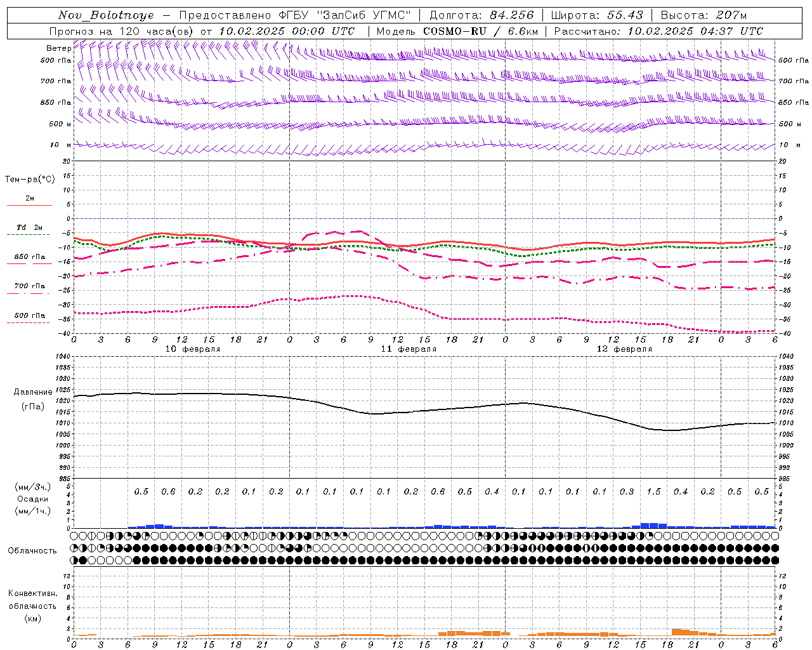The height and width of the screenshot is (650, 812).
Task: Click the 12 февраля date label
Action: 624,349
